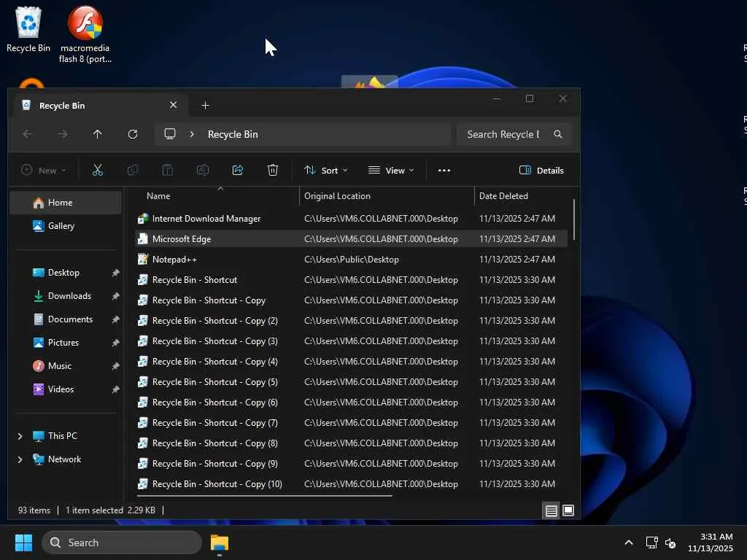Sort by the Date Deleted column header
Image resolution: width=747 pixels, height=560 pixels.
[x=503, y=196]
